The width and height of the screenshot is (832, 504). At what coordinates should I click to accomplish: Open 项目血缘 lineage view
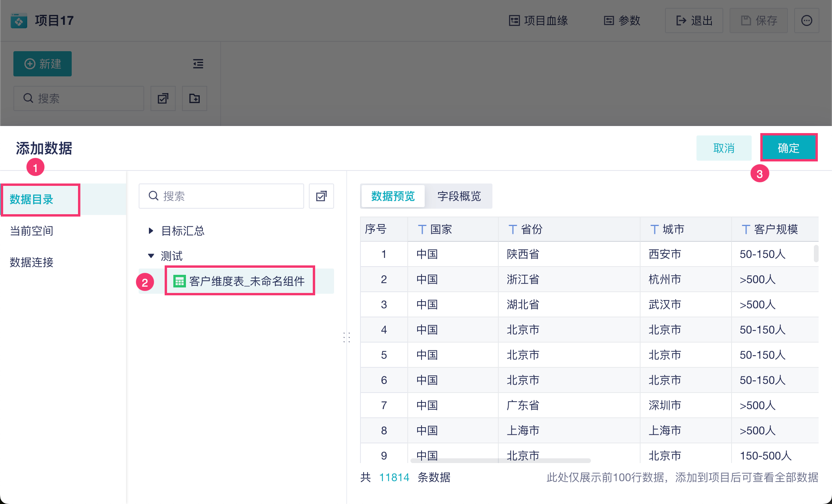(x=538, y=20)
